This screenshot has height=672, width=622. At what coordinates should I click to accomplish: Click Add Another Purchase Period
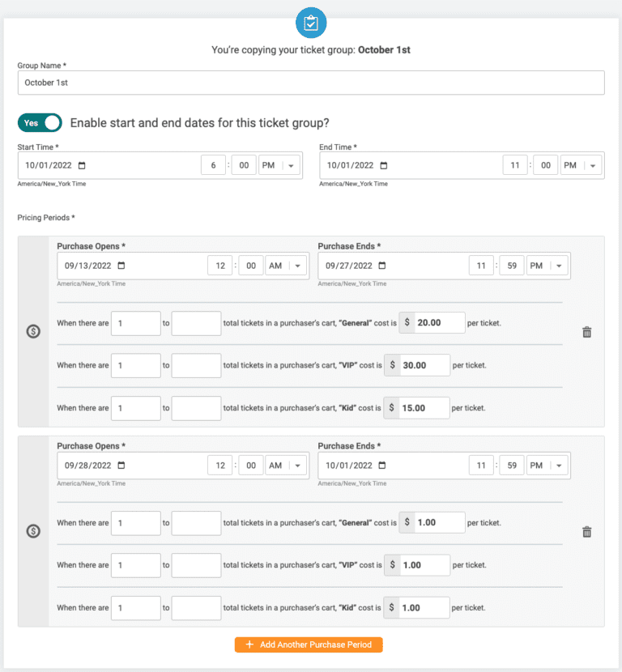[308, 644]
